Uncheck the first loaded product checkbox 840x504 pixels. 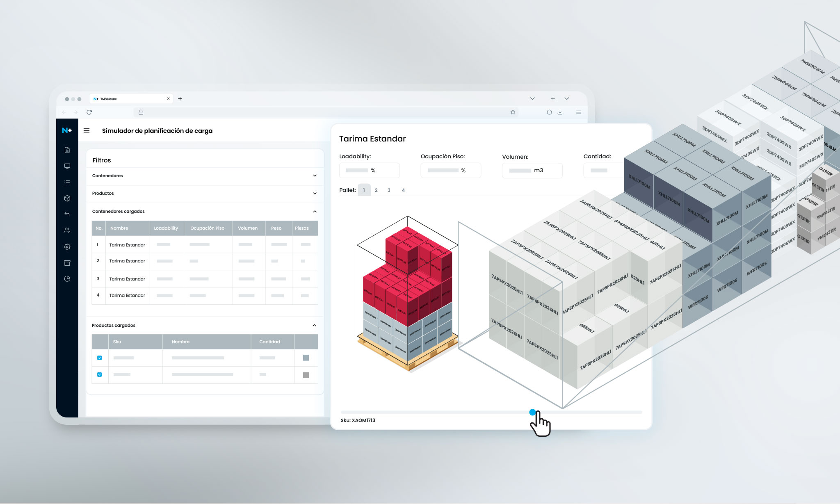point(99,358)
